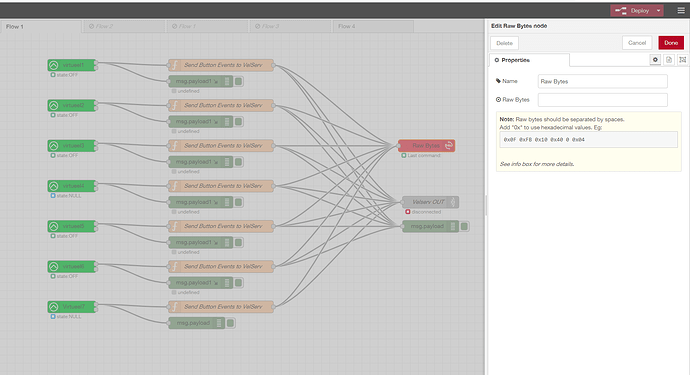
Task: Open node appearance icon in properties
Action: pos(683,60)
